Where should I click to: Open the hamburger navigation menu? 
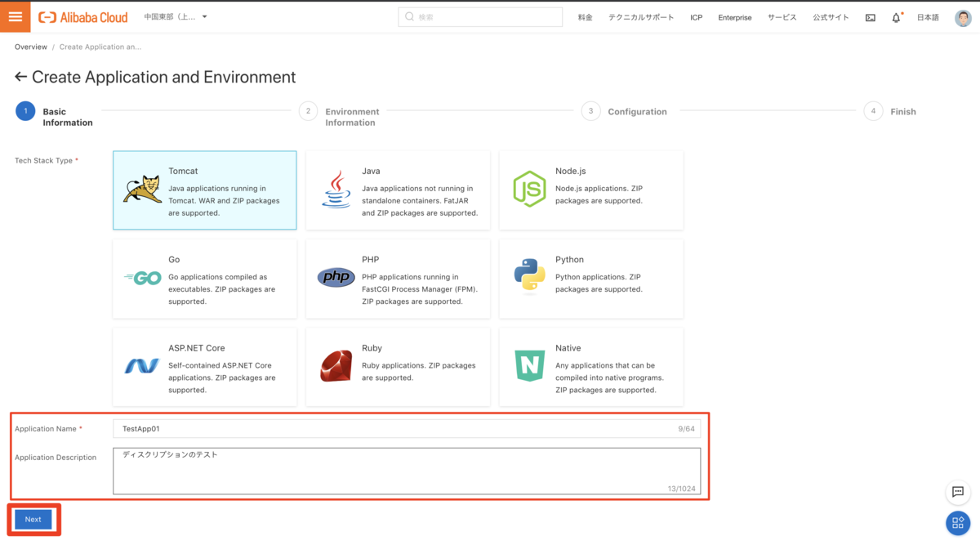pyautogui.click(x=15, y=16)
